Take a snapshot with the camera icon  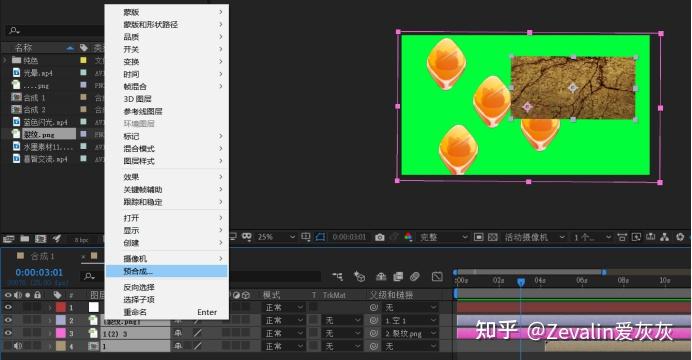point(380,237)
